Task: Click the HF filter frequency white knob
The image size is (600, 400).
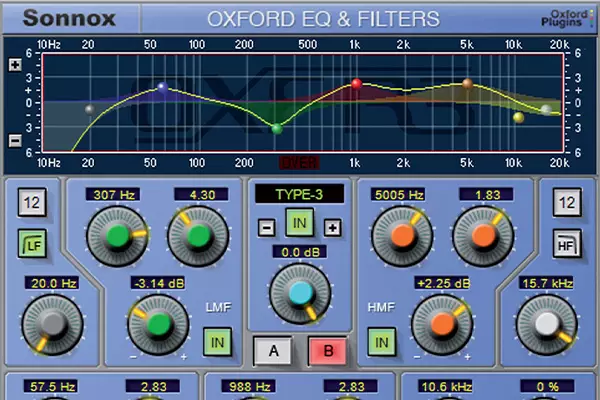Action: 547,325
